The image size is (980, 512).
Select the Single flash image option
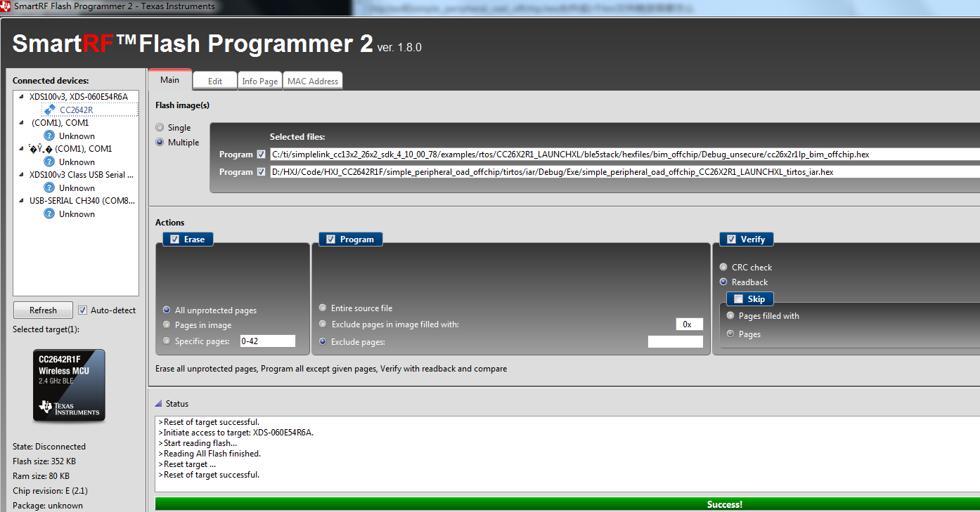160,128
